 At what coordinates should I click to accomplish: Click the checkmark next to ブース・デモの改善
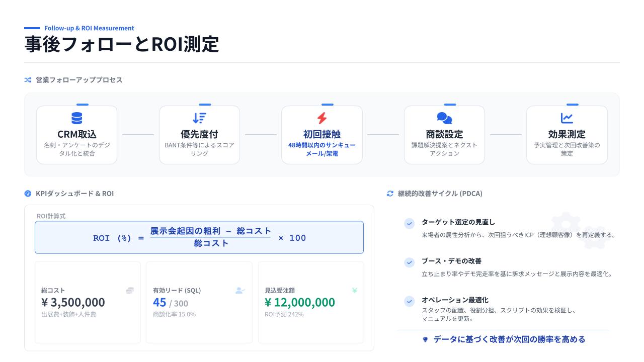coord(410,262)
